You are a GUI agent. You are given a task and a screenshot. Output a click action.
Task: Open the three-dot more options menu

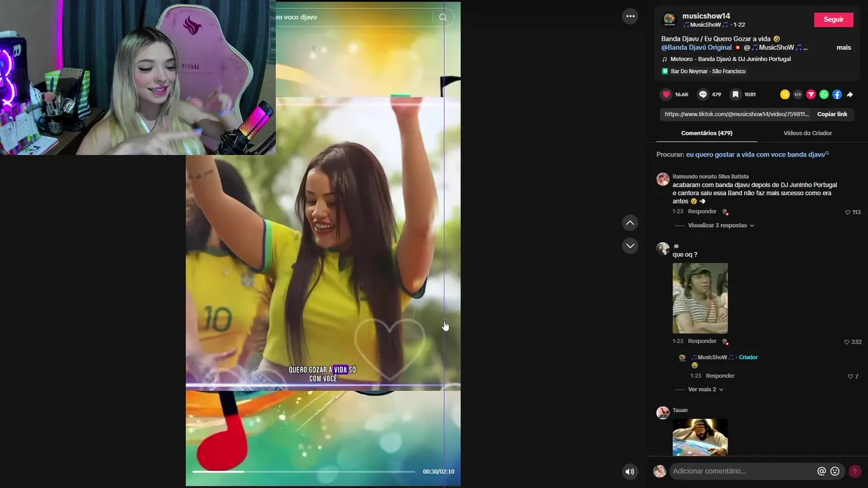pos(631,16)
